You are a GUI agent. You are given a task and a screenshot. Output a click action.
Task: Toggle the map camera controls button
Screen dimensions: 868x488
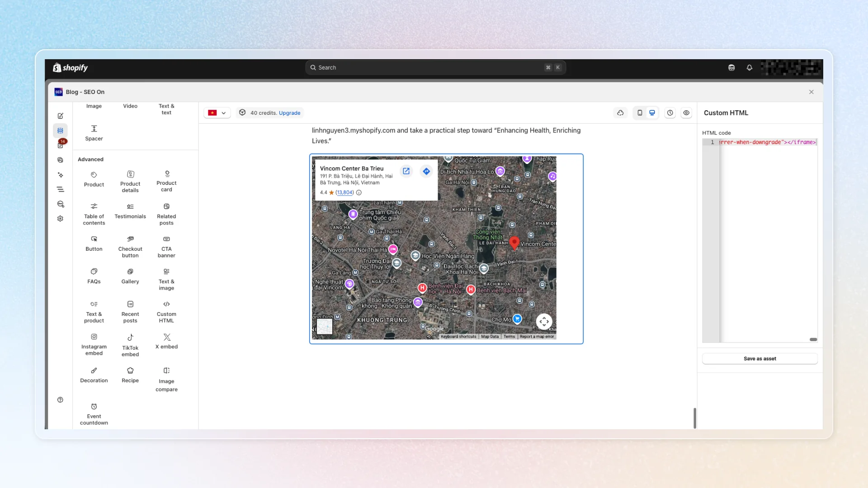tap(544, 322)
